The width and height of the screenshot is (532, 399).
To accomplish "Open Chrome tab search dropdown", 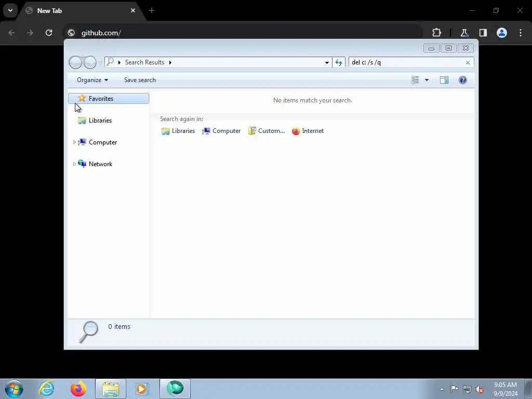I will click(x=10, y=10).
